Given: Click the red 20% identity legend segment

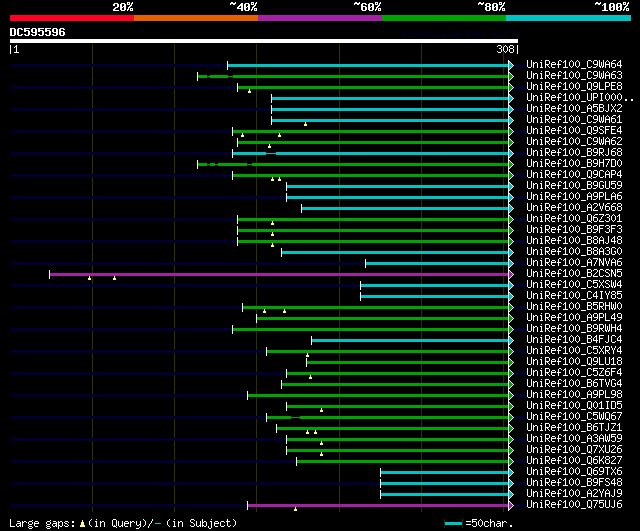Looking at the screenshot, I should click(x=72, y=18).
